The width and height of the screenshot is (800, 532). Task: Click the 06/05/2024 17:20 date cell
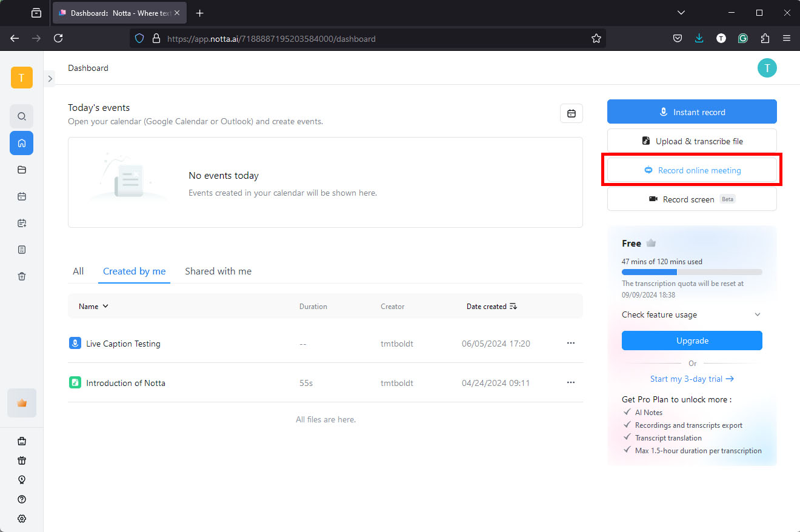(x=496, y=344)
